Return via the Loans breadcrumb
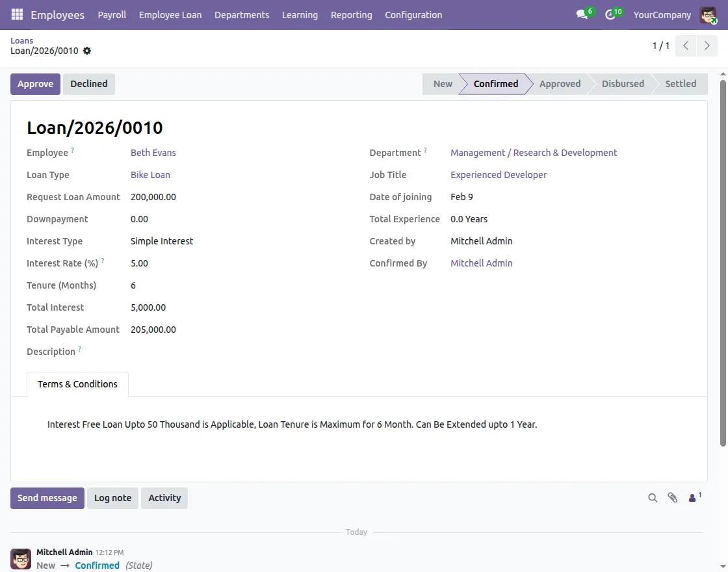This screenshot has height=572, width=728. pyautogui.click(x=21, y=40)
